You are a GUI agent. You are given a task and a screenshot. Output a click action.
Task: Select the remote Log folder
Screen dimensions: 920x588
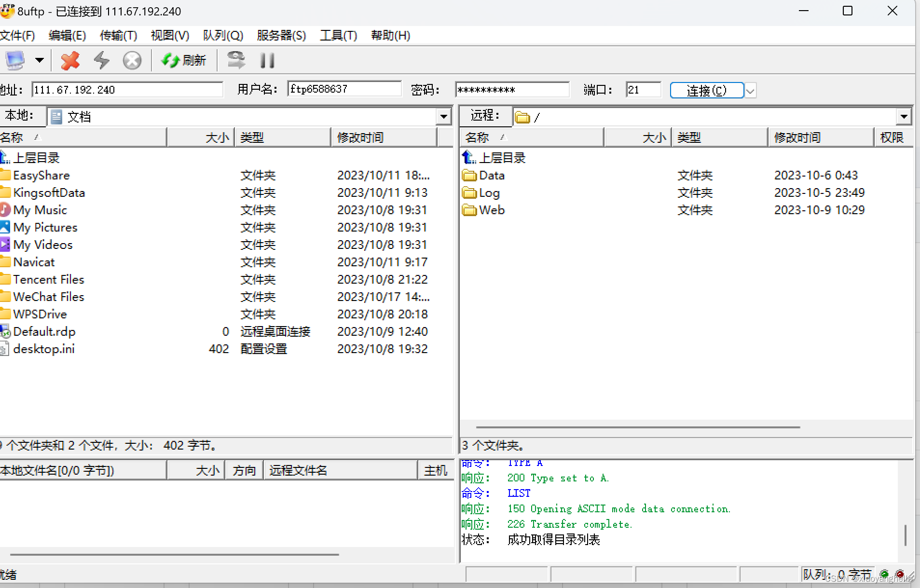pyautogui.click(x=481, y=192)
